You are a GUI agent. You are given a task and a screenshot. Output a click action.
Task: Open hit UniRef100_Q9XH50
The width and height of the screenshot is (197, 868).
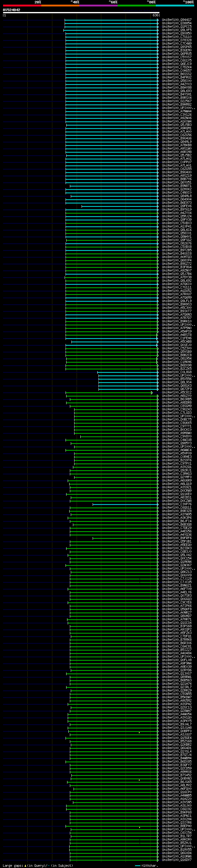tap(177, 33)
